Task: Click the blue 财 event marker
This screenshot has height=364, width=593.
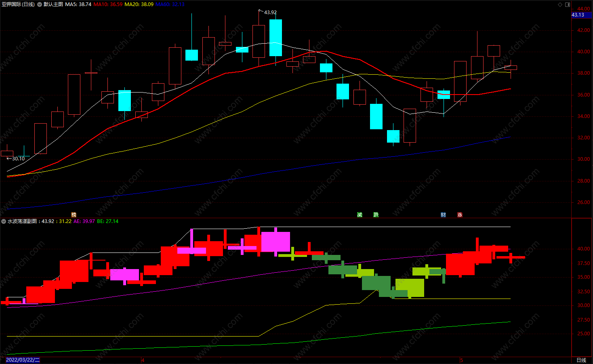Action: [x=443, y=215]
